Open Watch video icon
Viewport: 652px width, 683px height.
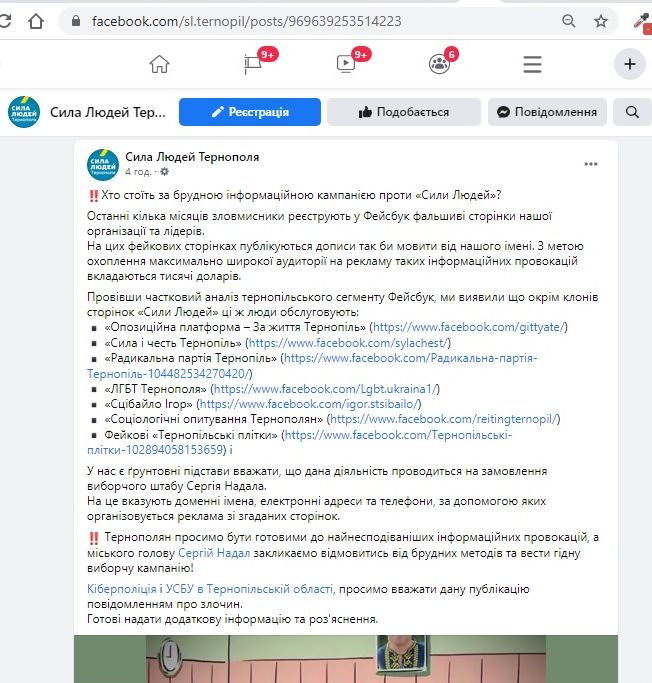[347, 64]
